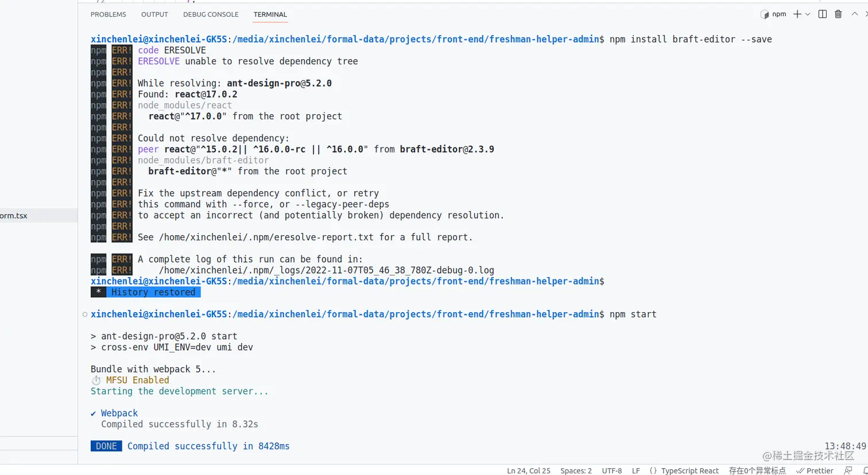Select the npm terminal instance
This screenshot has height=475, width=868.
[773, 14]
